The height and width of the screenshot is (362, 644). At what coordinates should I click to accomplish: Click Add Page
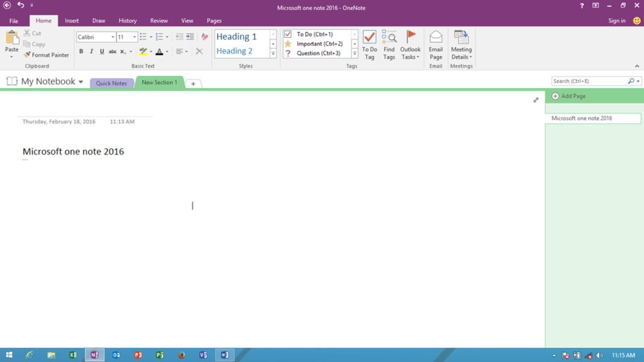pyautogui.click(x=569, y=96)
